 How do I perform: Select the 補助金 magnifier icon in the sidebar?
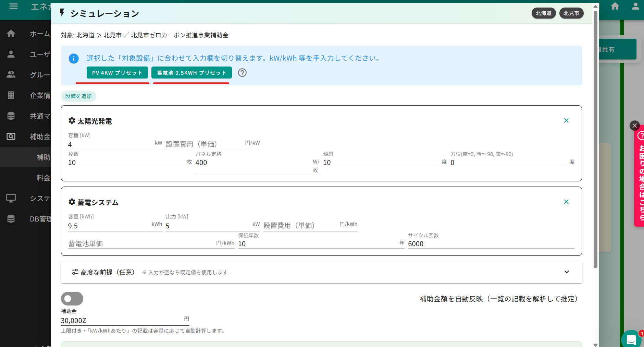point(11,136)
